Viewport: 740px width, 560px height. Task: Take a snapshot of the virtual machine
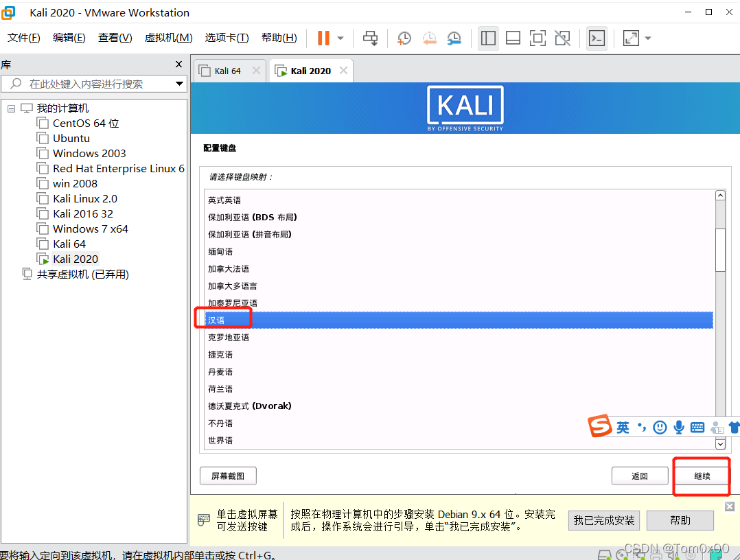[x=404, y=38]
